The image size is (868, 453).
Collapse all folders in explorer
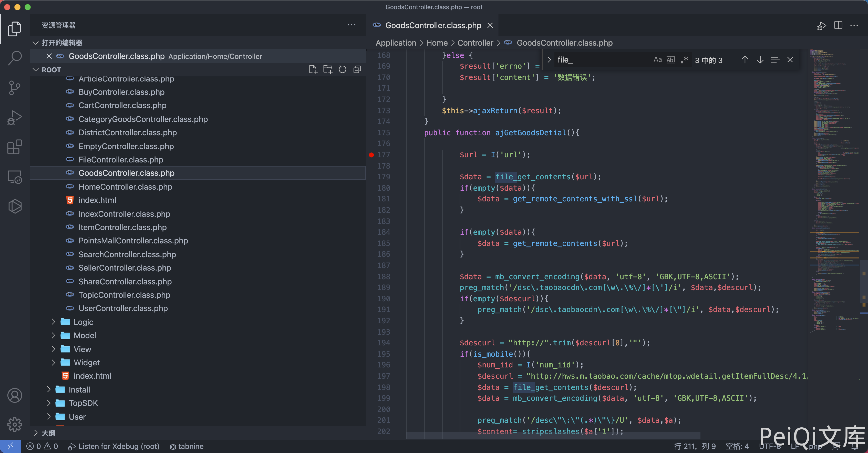pyautogui.click(x=357, y=70)
